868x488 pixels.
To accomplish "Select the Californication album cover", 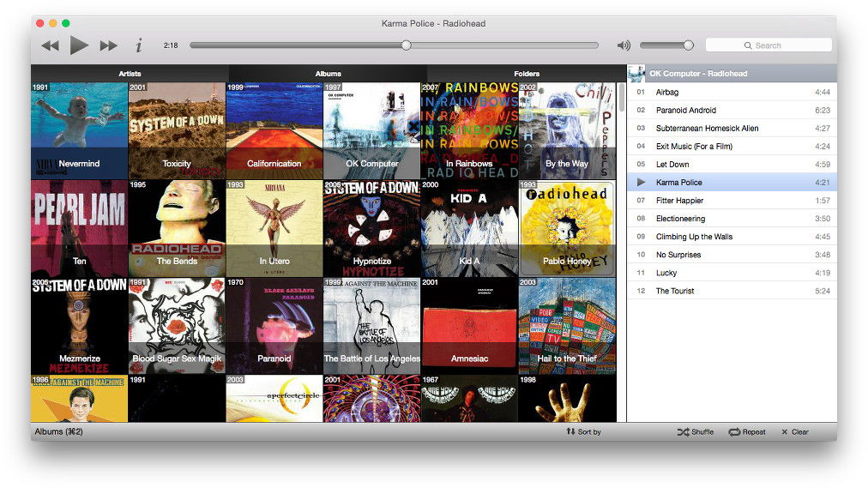I will click(274, 130).
